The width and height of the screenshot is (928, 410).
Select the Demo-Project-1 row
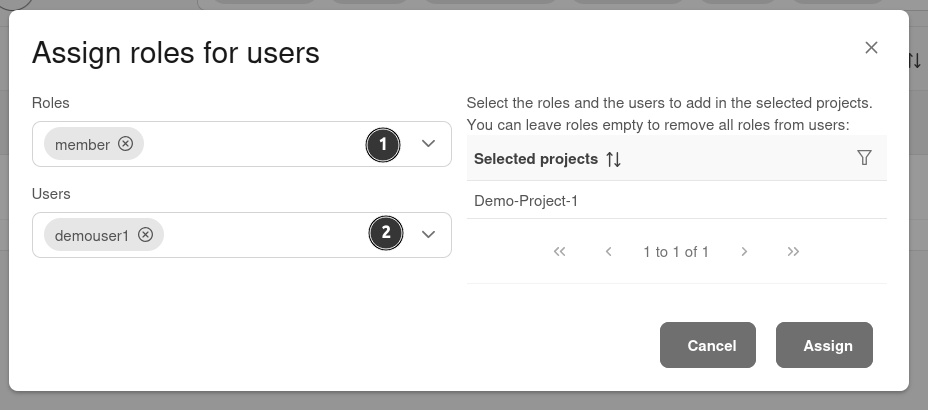[x=526, y=200]
